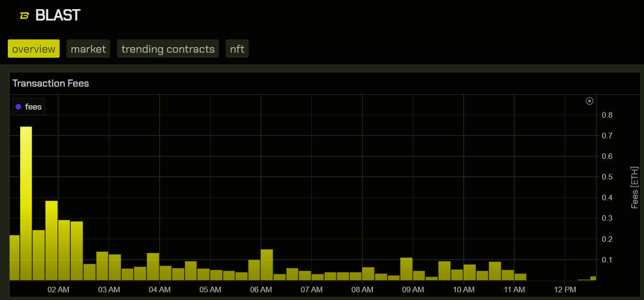Screen dimensions: 644x300
Task: Open the chart options circle icon
Action: (590, 101)
